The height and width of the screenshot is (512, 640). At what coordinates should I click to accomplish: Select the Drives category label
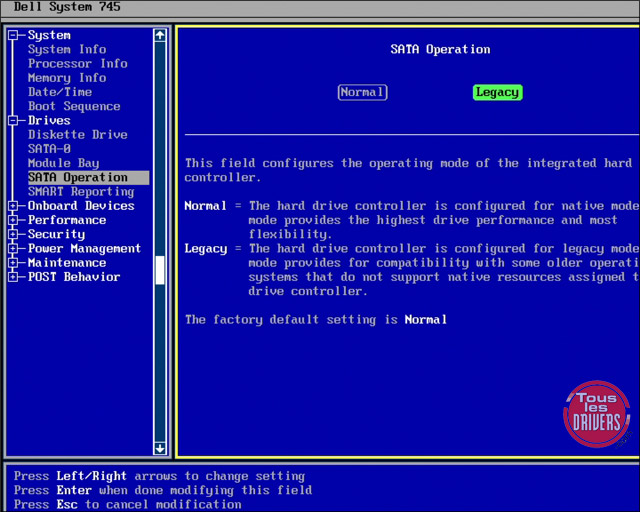[x=49, y=120]
